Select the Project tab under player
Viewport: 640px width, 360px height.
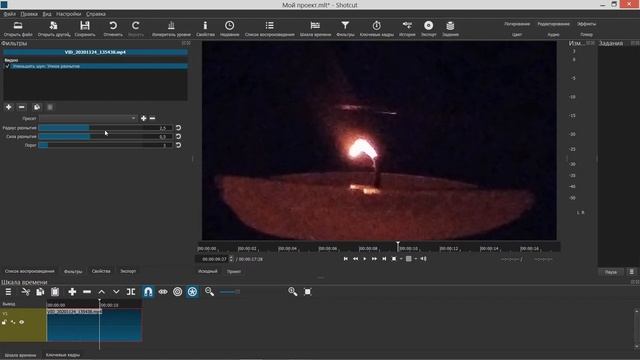pyautogui.click(x=234, y=271)
